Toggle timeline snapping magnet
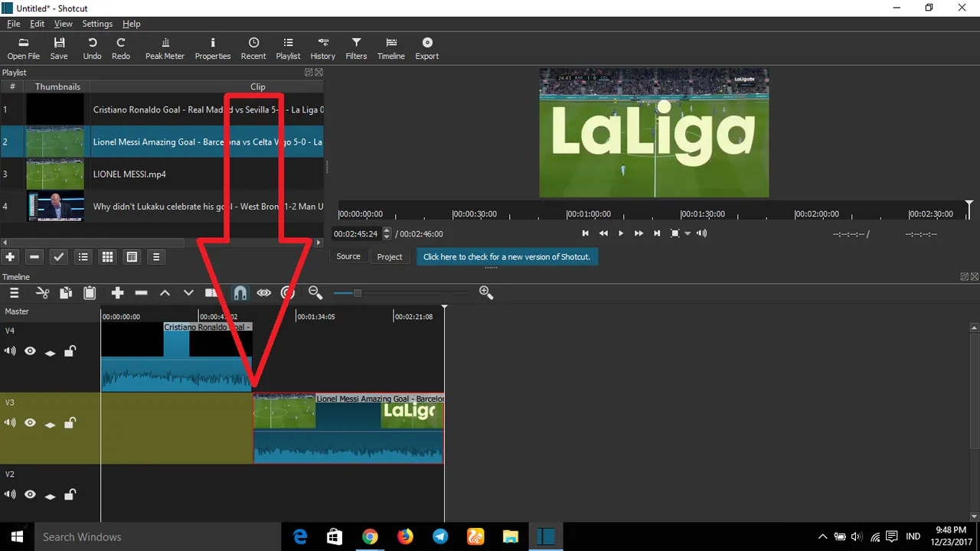Screen dimensions: 980x551 pos(240,292)
